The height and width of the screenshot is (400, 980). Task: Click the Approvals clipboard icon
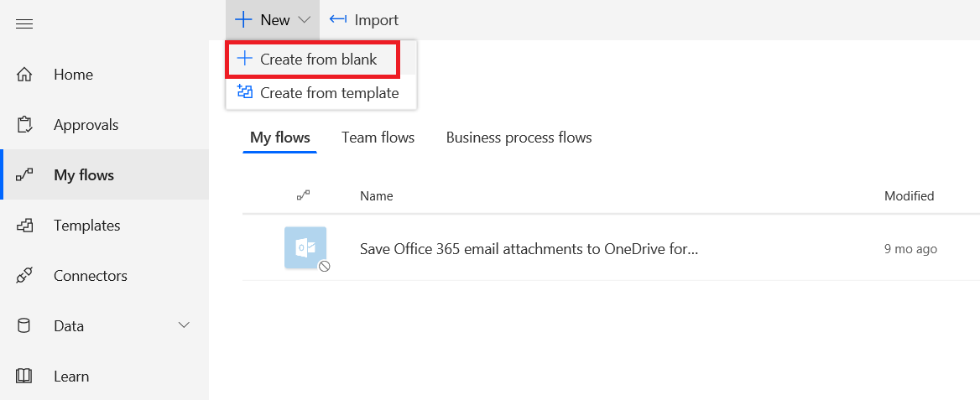(24, 125)
